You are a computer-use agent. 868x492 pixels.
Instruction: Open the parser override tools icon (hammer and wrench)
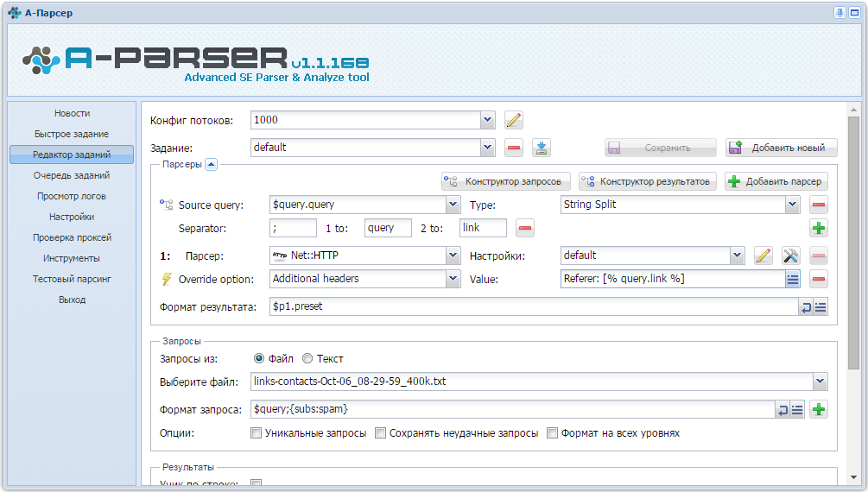(791, 255)
